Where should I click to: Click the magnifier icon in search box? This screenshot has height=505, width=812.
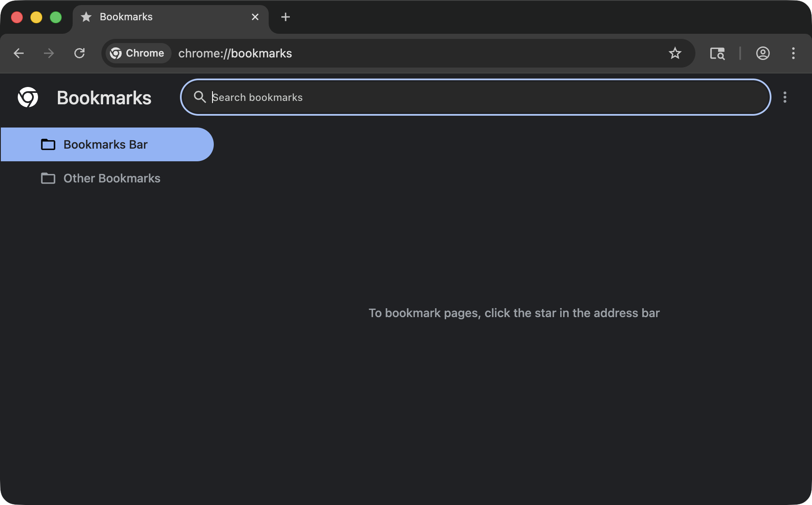click(x=199, y=97)
